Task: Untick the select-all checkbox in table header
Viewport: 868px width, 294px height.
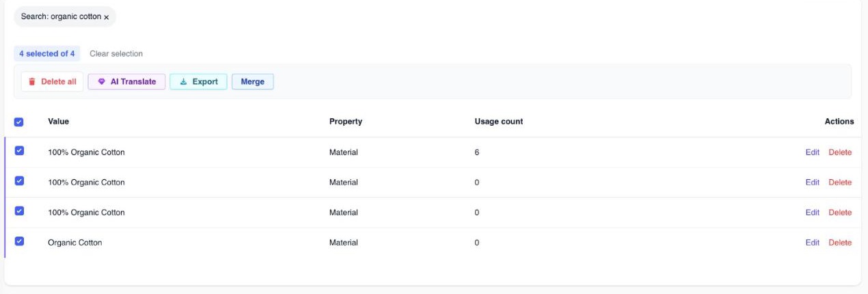Action: (19, 122)
